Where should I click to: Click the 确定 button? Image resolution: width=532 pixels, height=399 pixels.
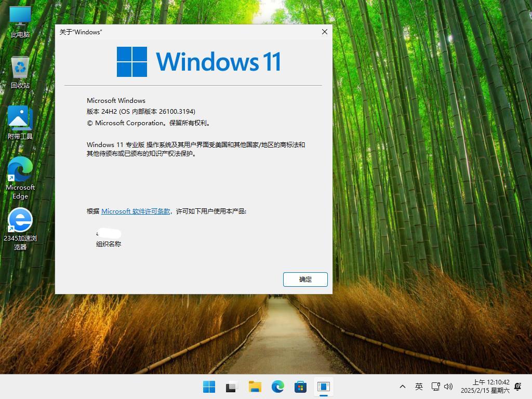[x=305, y=279]
